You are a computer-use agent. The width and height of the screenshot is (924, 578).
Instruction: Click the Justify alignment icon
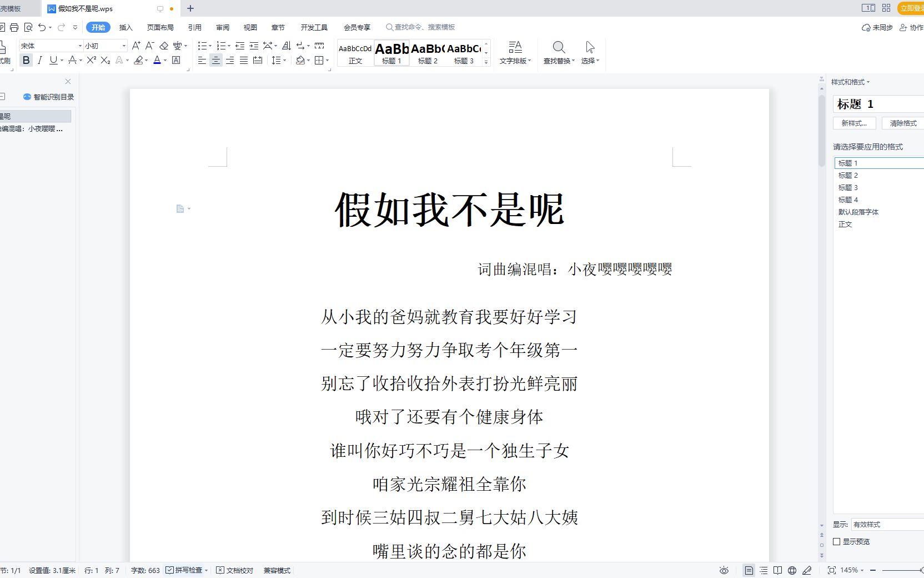tap(244, 60)
